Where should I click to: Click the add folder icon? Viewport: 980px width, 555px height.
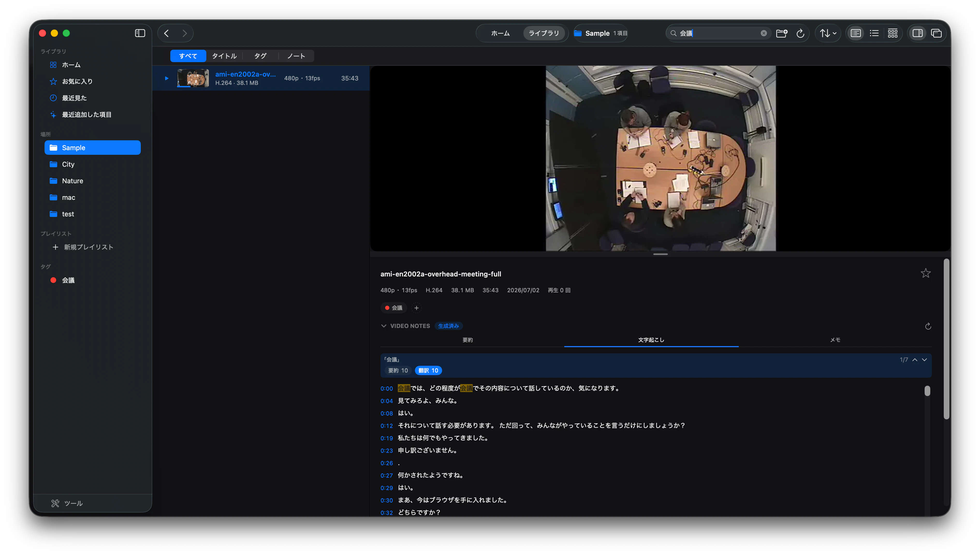point(781,33)
